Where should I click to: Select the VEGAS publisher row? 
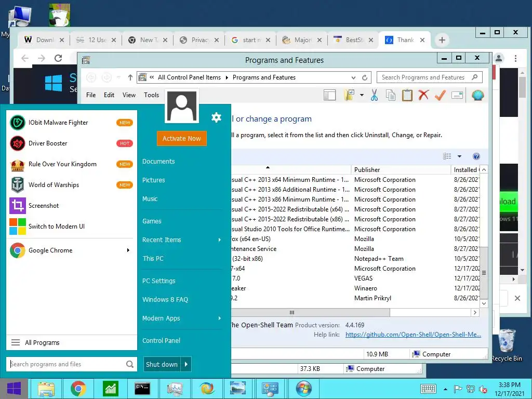355,278
